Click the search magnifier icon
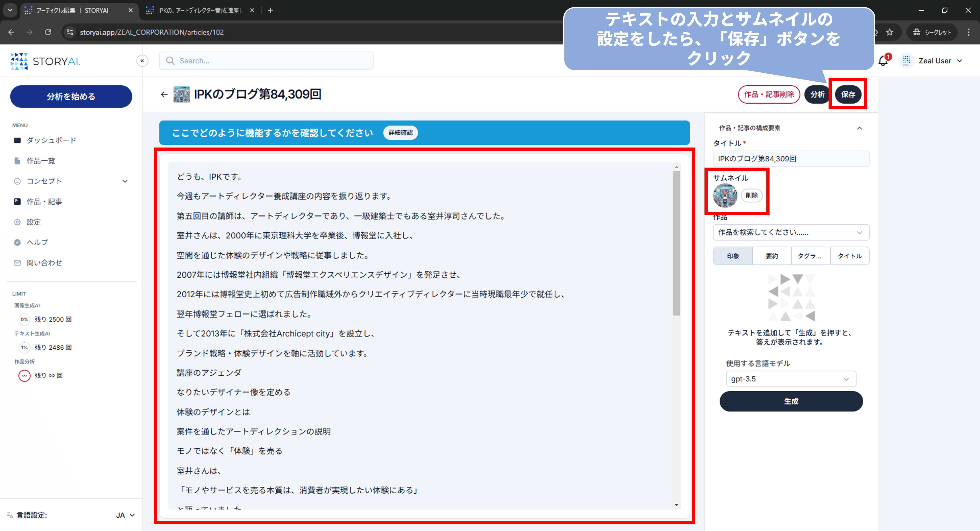 [x=170, y=61]
